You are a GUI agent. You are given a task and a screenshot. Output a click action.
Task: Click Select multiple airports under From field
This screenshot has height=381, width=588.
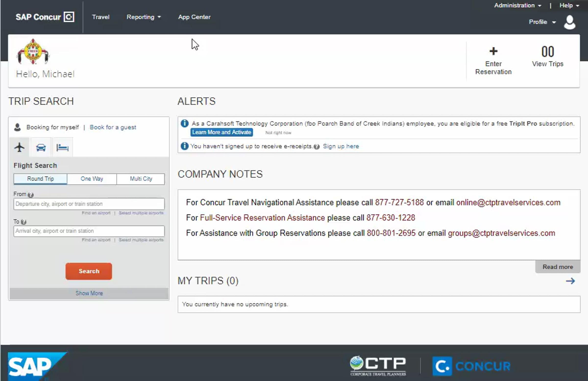(x=141, y=213)
